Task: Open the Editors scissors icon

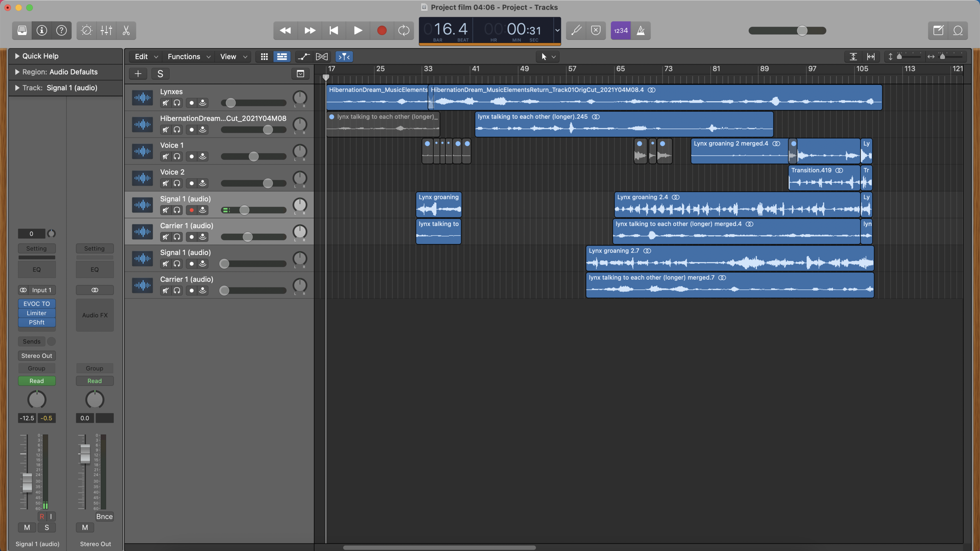Action: pyautogui.click(x=126, y=30)
